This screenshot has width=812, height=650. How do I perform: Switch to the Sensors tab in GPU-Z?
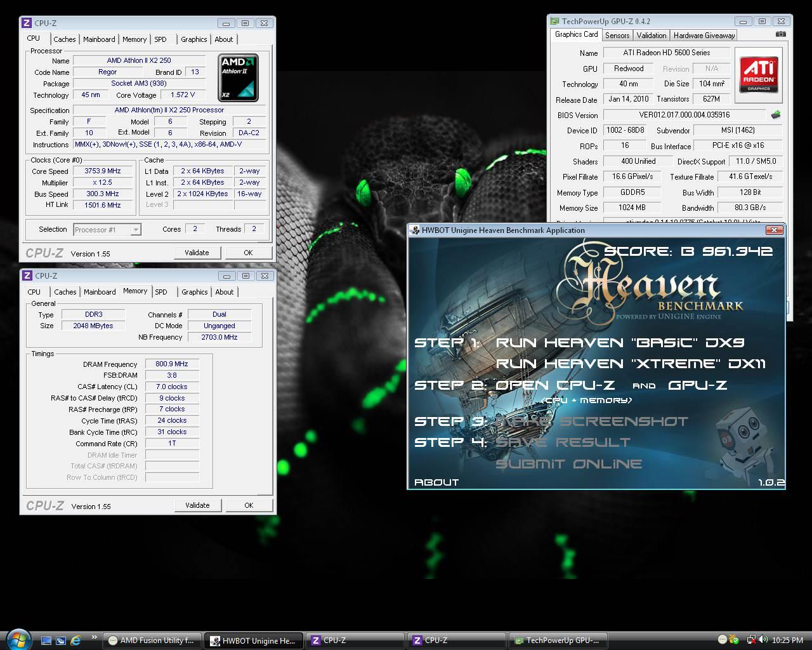click(617, 36)
